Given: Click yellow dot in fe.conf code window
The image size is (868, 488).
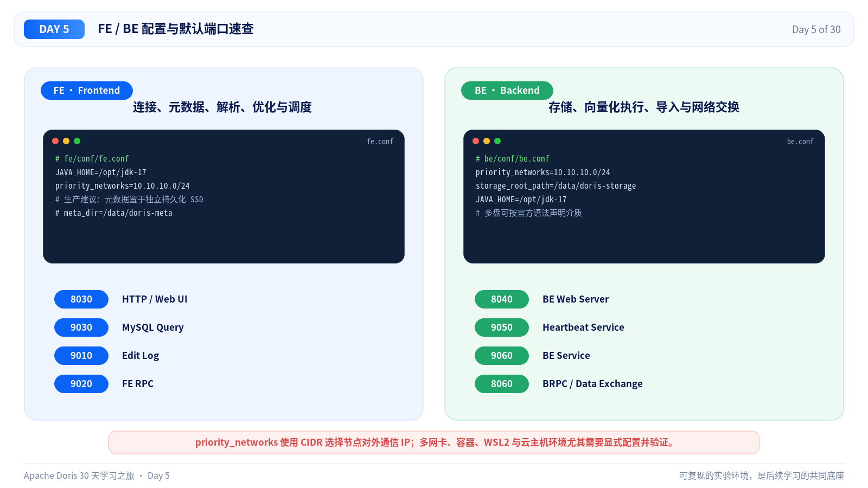Looking at the screenshot, I should [66, 141].
